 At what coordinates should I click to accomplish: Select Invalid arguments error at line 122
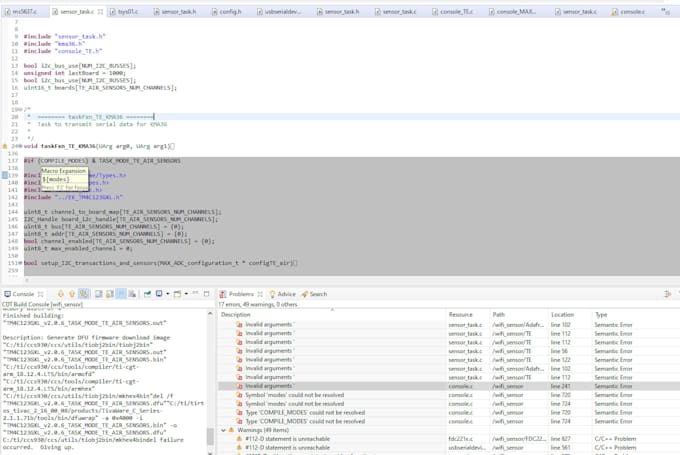coord(449,360)
